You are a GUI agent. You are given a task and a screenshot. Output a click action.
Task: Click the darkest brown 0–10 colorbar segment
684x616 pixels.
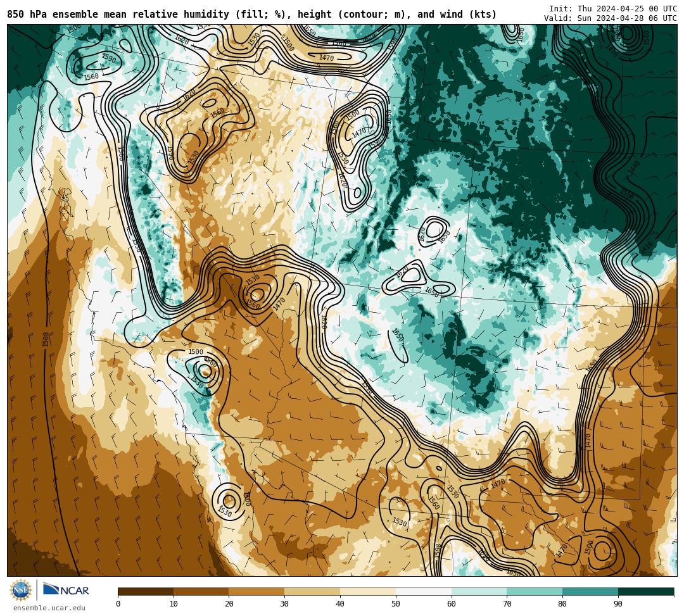[x=146, y=591]
